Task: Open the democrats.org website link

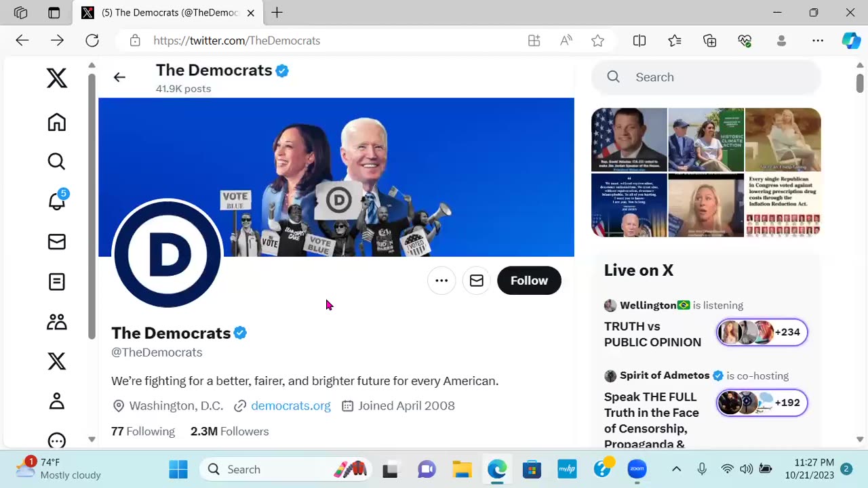Action: pos(291,406)
